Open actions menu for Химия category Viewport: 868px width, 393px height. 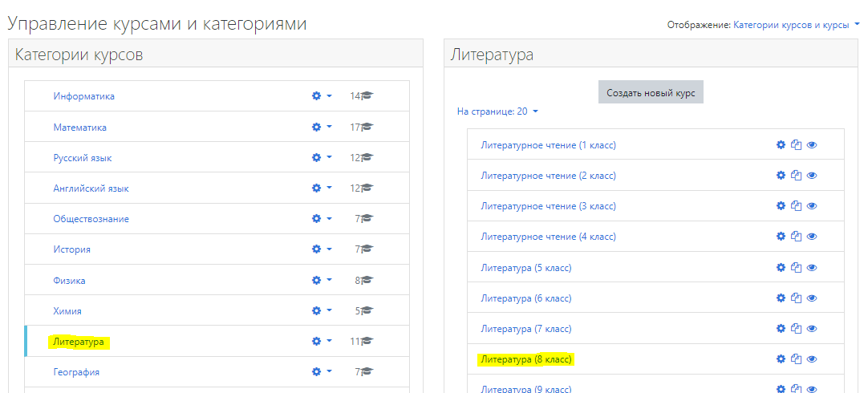click(x=321, y=311)
